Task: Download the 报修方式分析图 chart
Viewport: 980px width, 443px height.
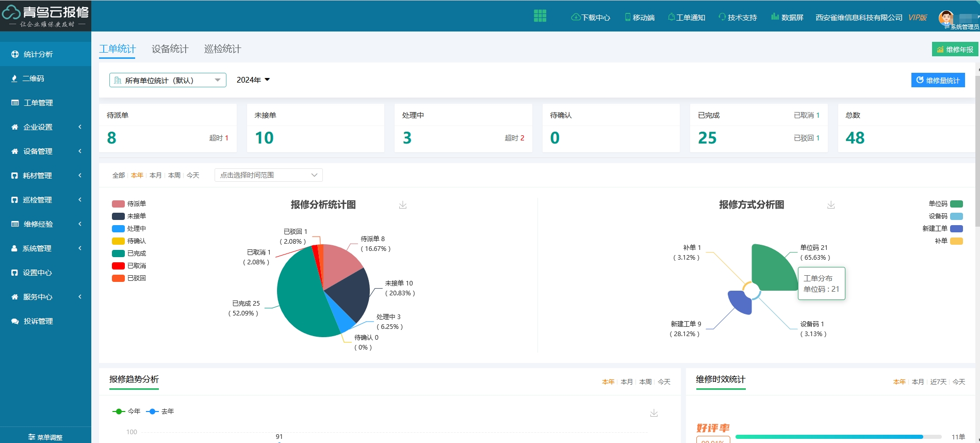Action: click(831, 205)
